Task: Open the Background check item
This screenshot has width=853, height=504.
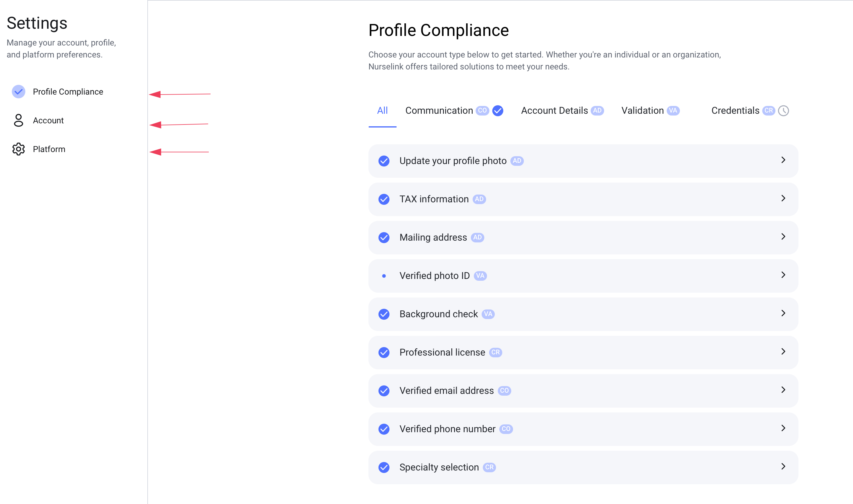Action: click(x=583, y=315)
